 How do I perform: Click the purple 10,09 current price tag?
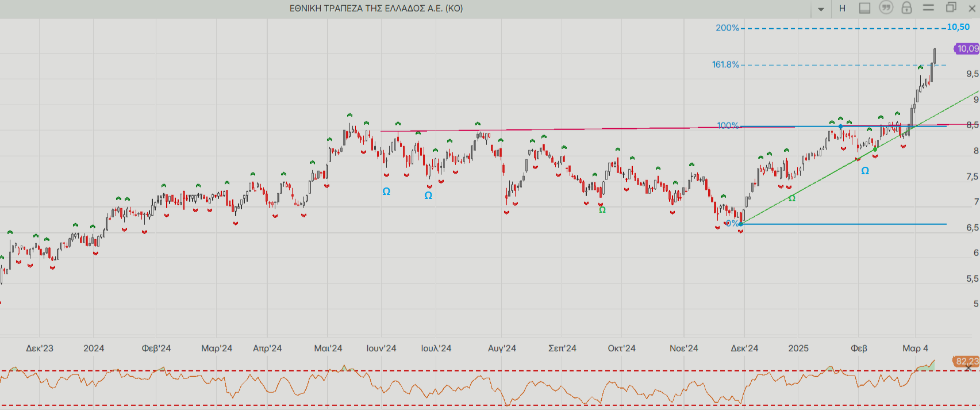pyautogui.click(x=967, y=49)
